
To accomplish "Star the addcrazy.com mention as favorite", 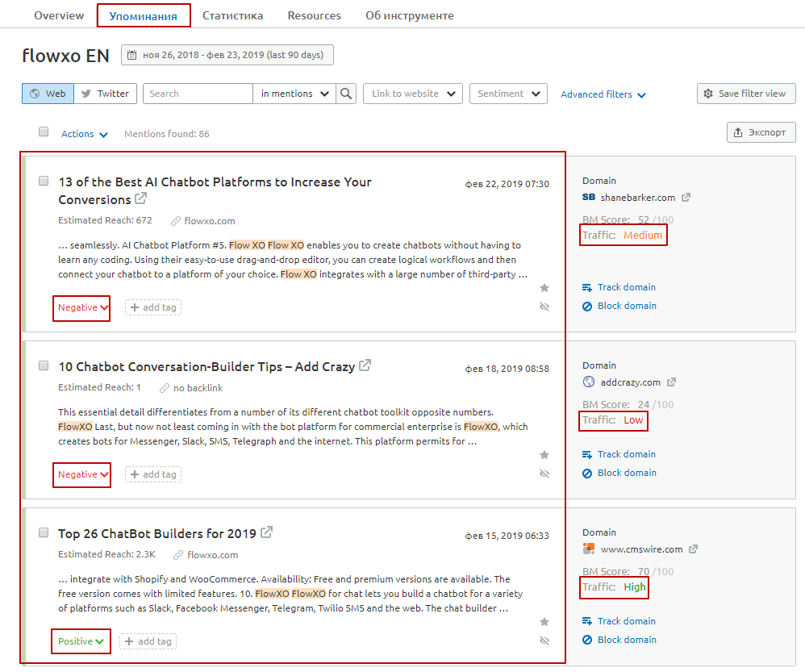I will point(544,454).
